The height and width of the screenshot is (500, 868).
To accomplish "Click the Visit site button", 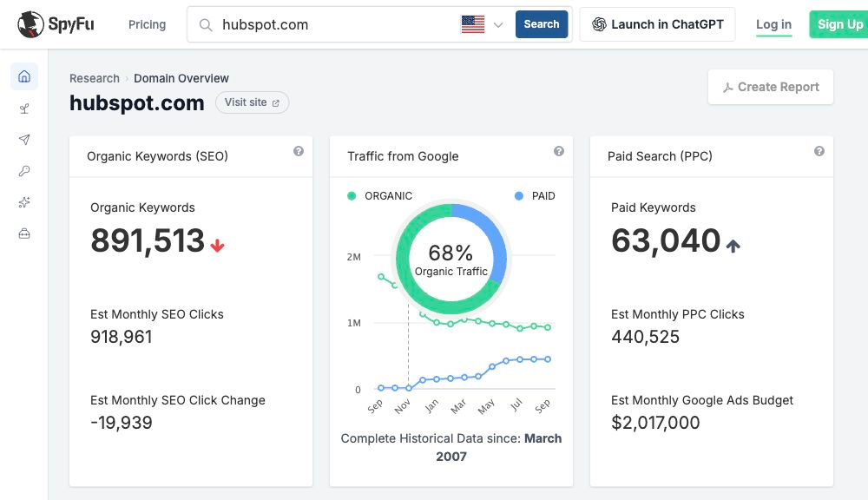I will pyautogui.click(x=252, y=102).
